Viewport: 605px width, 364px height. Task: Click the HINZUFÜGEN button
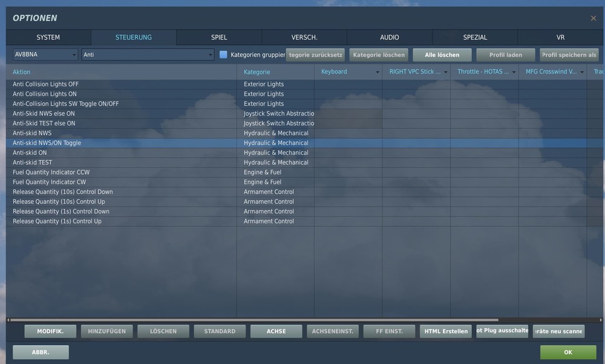tap(107, 331)
